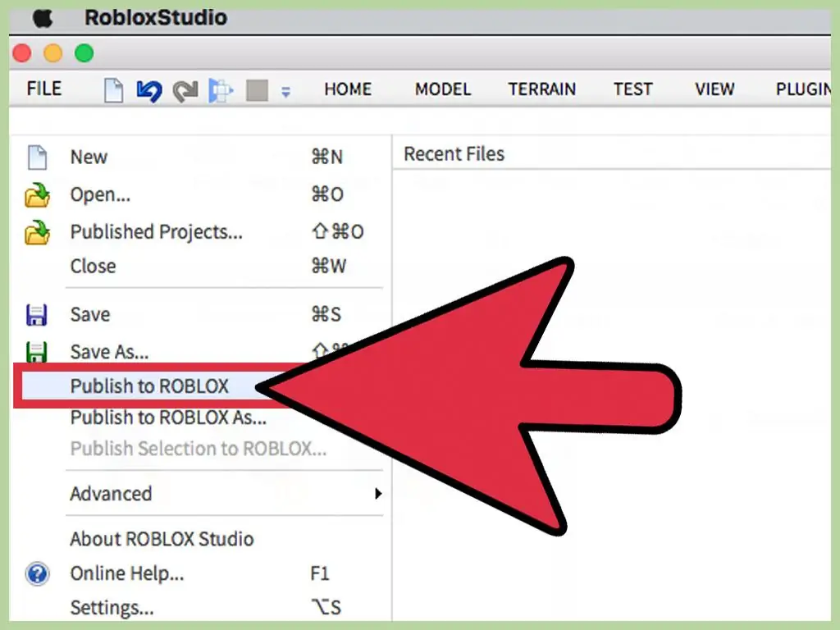Switch to the PLUGINS tab
The height and width of the screenshot is (630, 840).
tap(803, 89)
